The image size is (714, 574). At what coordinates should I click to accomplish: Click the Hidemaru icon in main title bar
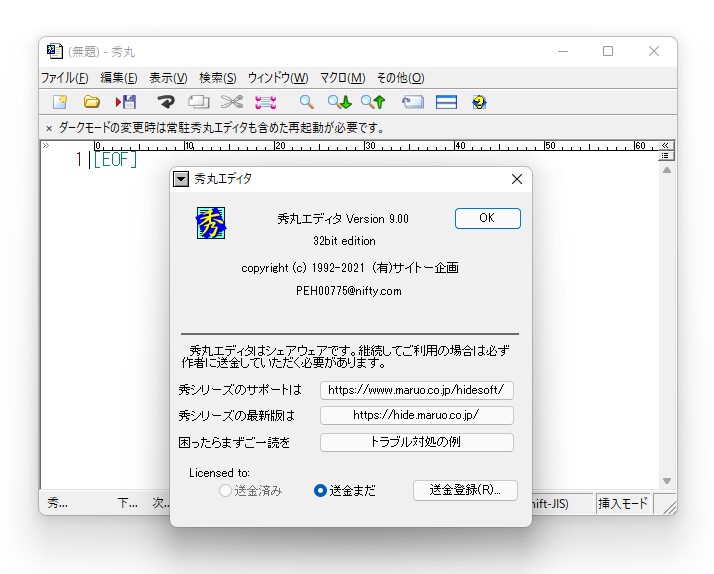point(55,51)
